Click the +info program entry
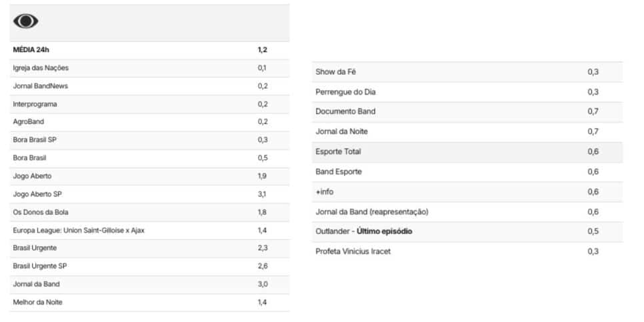Screen dimensions: 644x322 pos(467,192)
